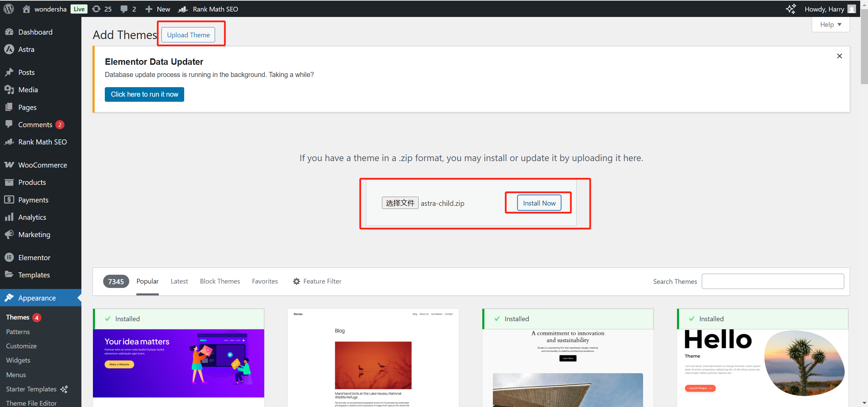Open the Media library icon in sidebar
Screen dimensions: 868x407
click(9, 90)
